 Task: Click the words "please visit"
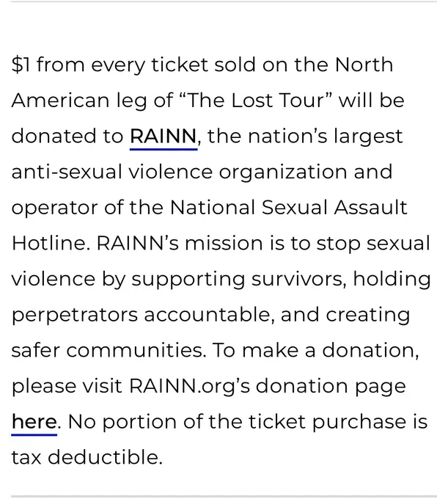(x=67, y=386)
